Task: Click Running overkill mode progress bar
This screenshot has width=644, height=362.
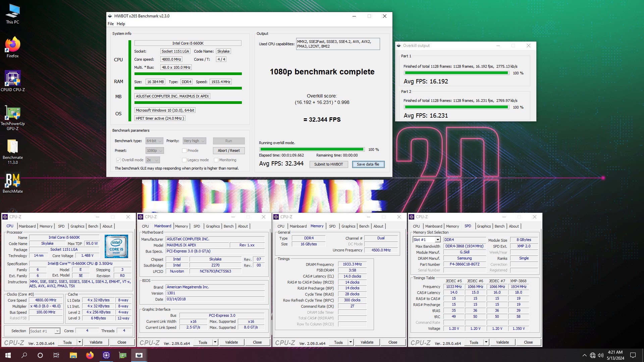Action: [x=312, y=149]
